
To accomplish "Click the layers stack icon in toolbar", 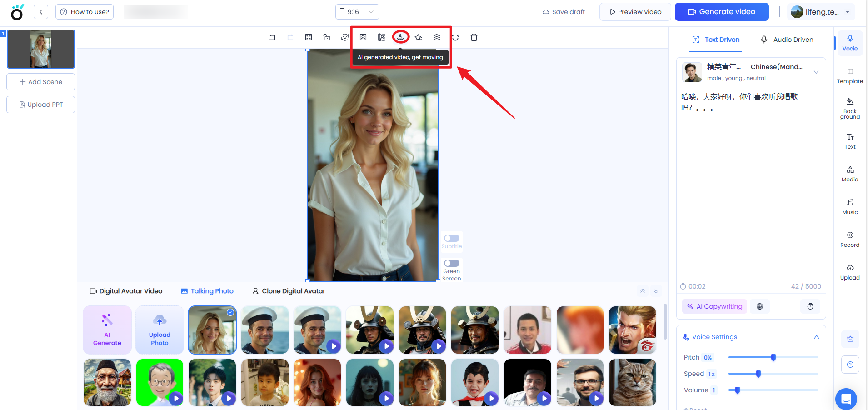I will [x=437, y=37].
